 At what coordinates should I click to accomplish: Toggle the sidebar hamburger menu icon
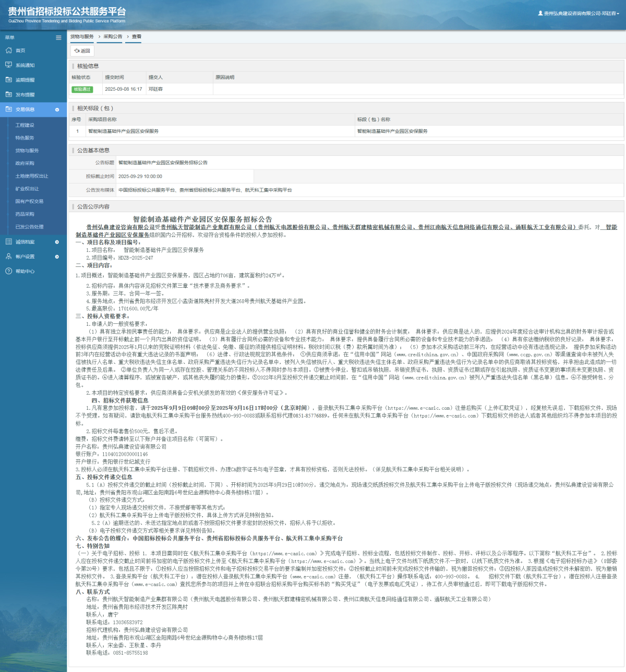click(58, 38)
